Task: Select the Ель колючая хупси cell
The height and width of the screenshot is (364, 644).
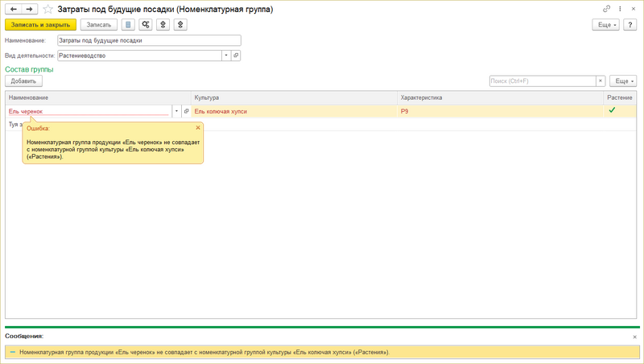Action: coord(294,111)
